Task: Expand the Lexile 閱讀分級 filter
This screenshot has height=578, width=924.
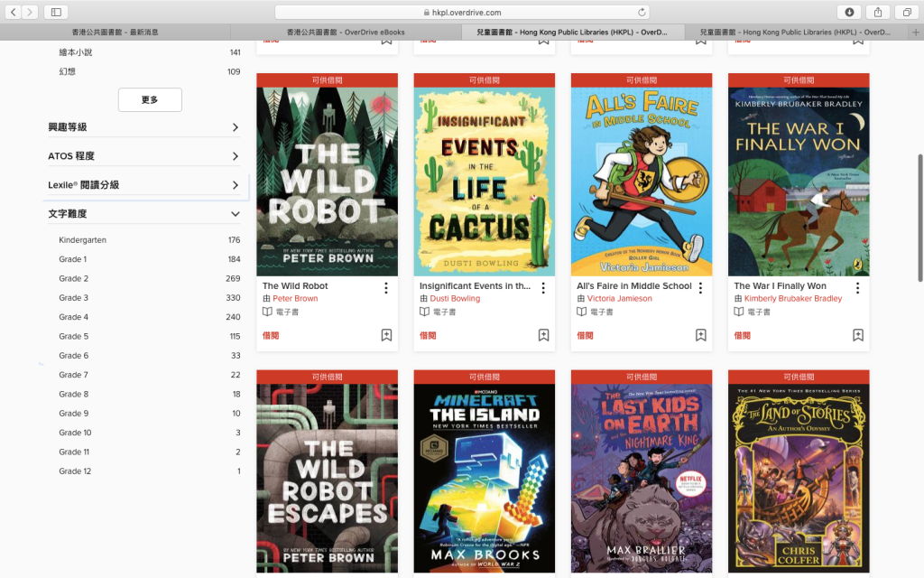Action: point(235,185)
